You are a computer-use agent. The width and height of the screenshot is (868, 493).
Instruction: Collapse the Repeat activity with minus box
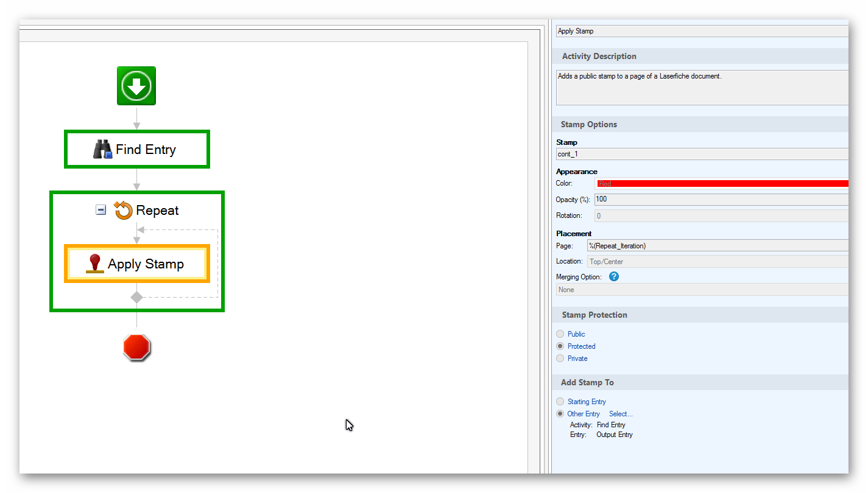click(x=101, y=210)
